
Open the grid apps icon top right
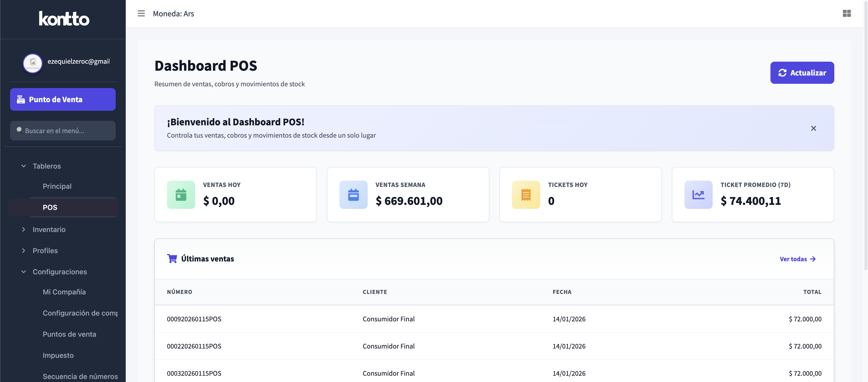[x=846, y=14]
